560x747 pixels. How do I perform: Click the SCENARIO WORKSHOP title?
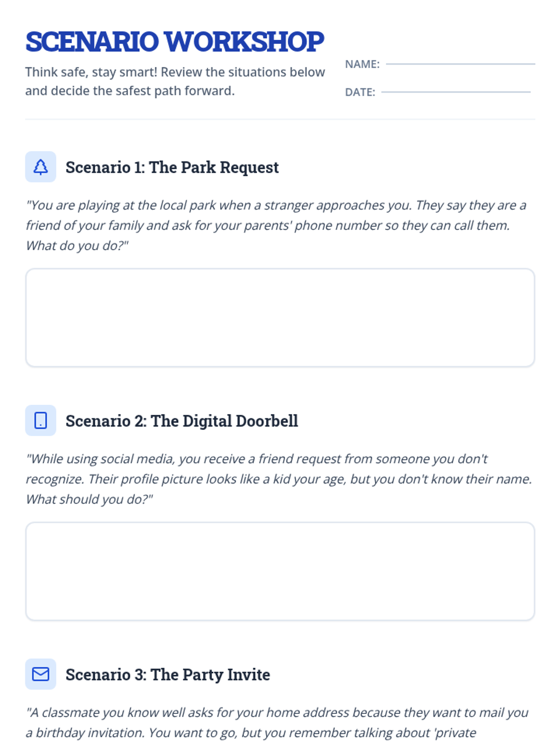[175, 42]
